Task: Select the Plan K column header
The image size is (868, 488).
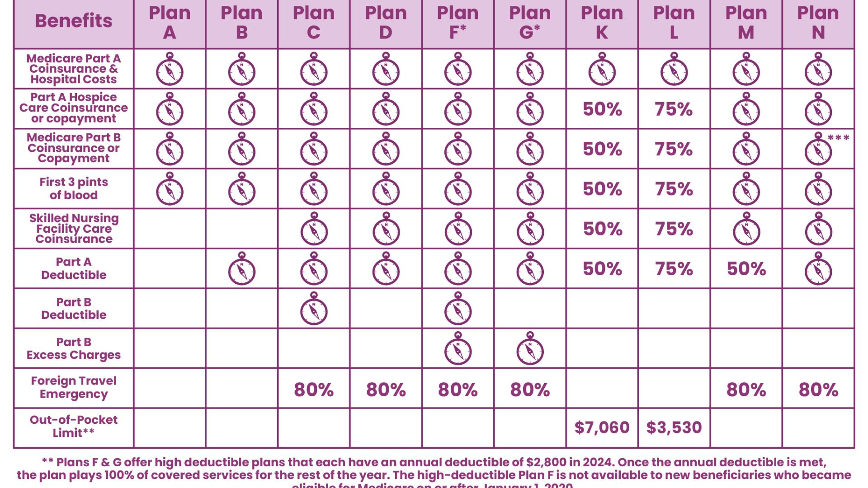Action: tap(602, 23)
